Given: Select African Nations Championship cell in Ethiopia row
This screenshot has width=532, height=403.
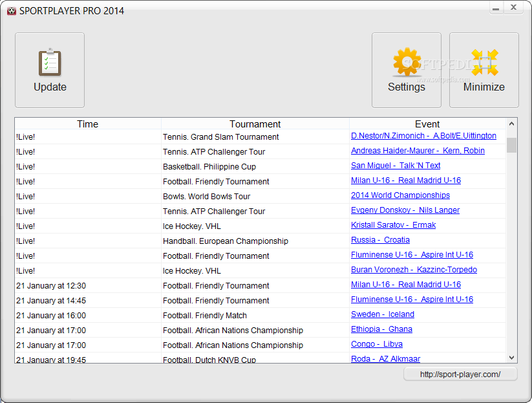Looking at the screenshot, I should [x=255, y=331].
